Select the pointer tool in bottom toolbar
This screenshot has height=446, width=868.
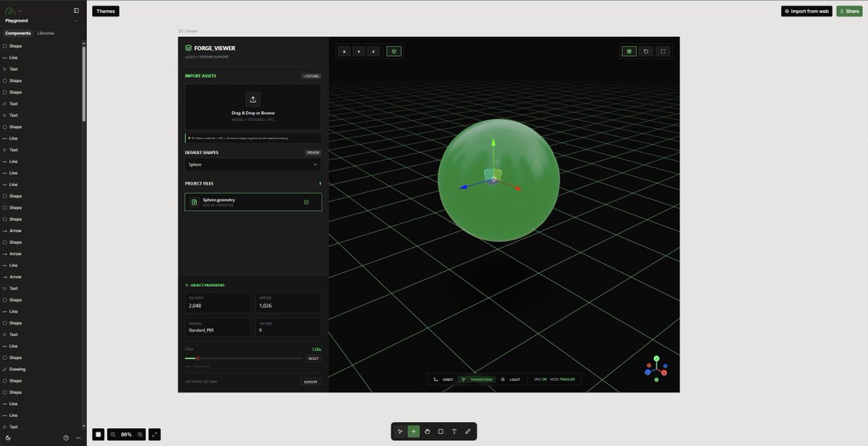[400, 432]
